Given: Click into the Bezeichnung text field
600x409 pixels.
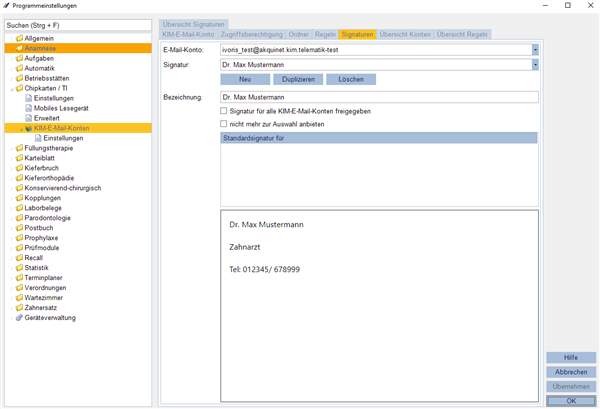Looking at the screenshot, I should point(379,97).
